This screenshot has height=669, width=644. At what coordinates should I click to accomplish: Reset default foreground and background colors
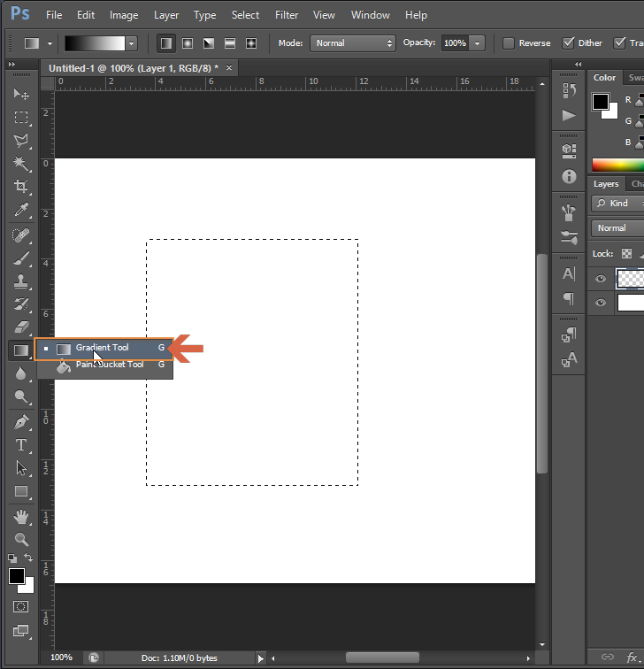pyautogui.click(x=12, y=558)
